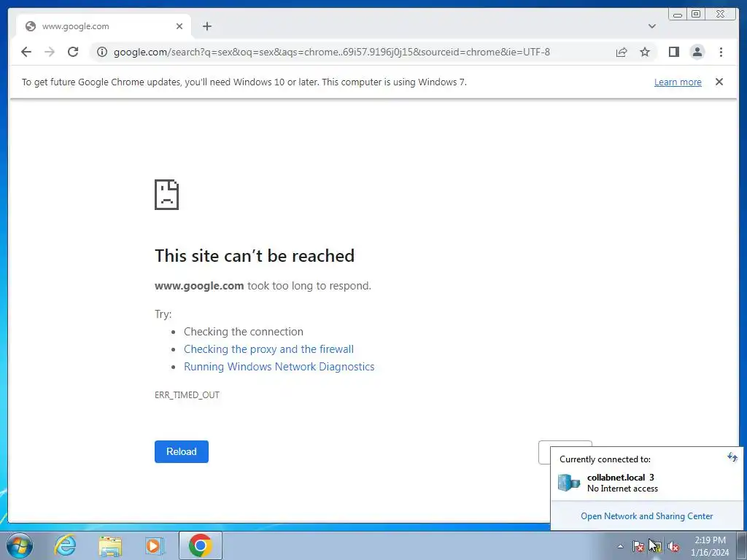Image resolution: width=747 pixels, height=560 pixels.
Task: Click the address bar URL field
Action: (332, 52)
